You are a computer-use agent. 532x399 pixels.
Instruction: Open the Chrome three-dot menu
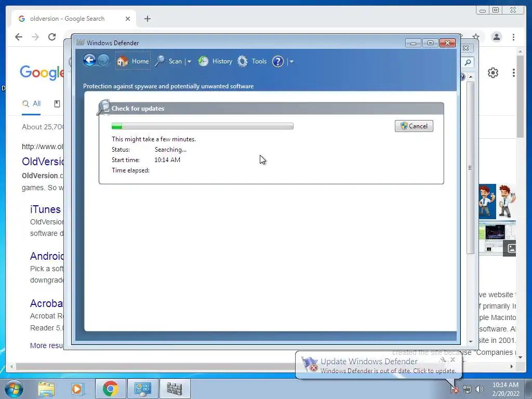514,37
